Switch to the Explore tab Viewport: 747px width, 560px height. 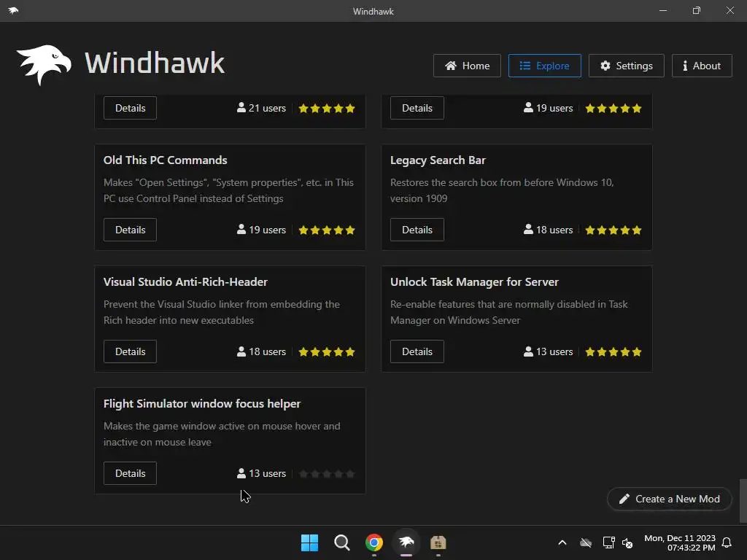[x=544, y=66]
